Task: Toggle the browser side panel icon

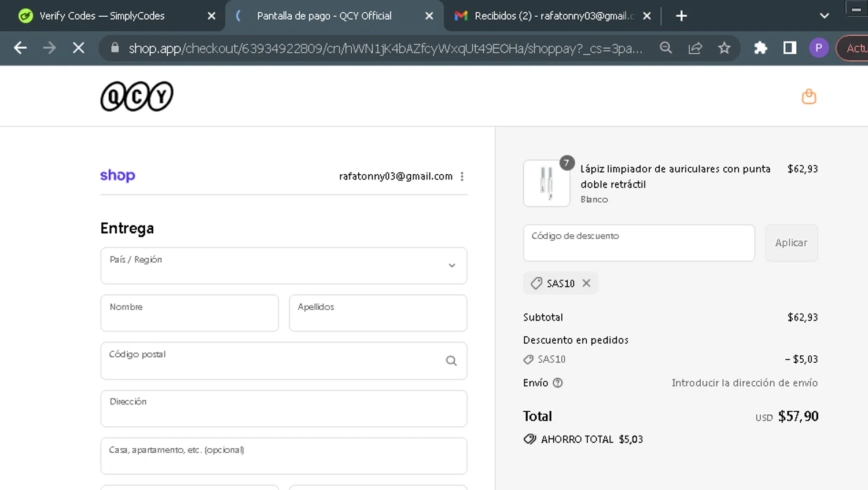Action: (789, 48)
